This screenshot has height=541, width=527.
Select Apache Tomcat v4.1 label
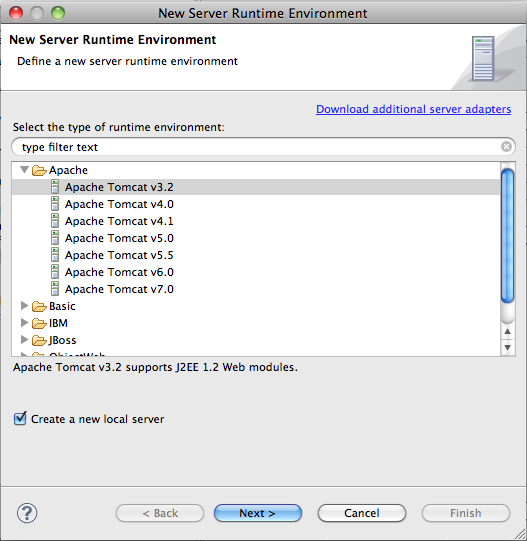(x=119, y=221)
